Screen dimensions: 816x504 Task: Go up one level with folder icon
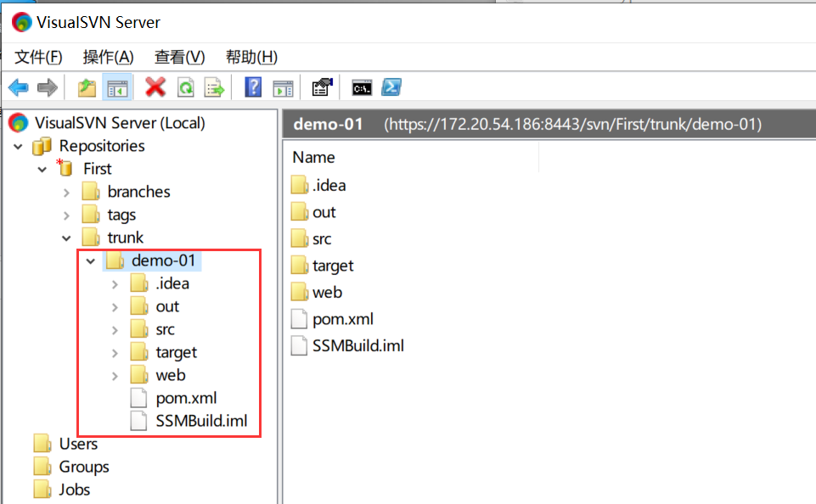(87, 87)
